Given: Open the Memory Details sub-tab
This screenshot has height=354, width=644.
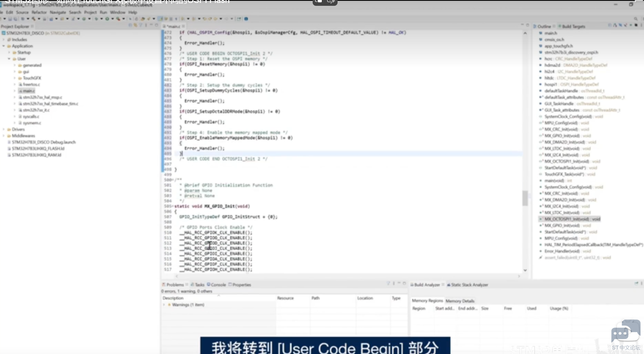Looking at the screenshot, I should coord(460,301).
